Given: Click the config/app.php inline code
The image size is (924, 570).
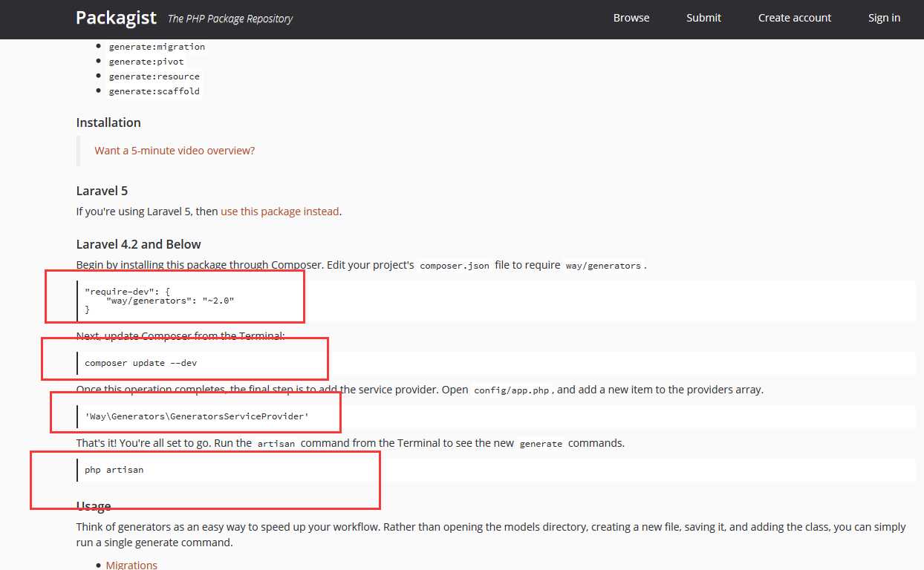Looking at the screenshot, I should pos(511,390).
